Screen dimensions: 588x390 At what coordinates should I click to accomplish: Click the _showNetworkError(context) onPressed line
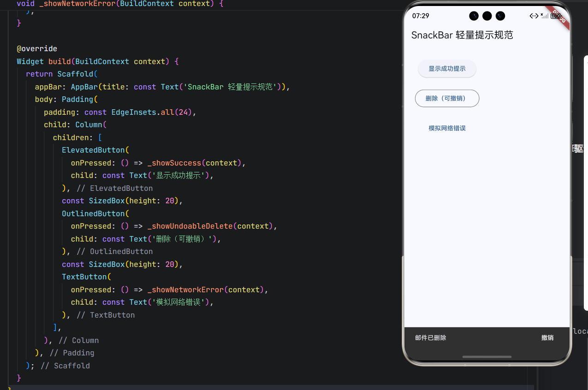pyautogui.click(x=170, y=290)
